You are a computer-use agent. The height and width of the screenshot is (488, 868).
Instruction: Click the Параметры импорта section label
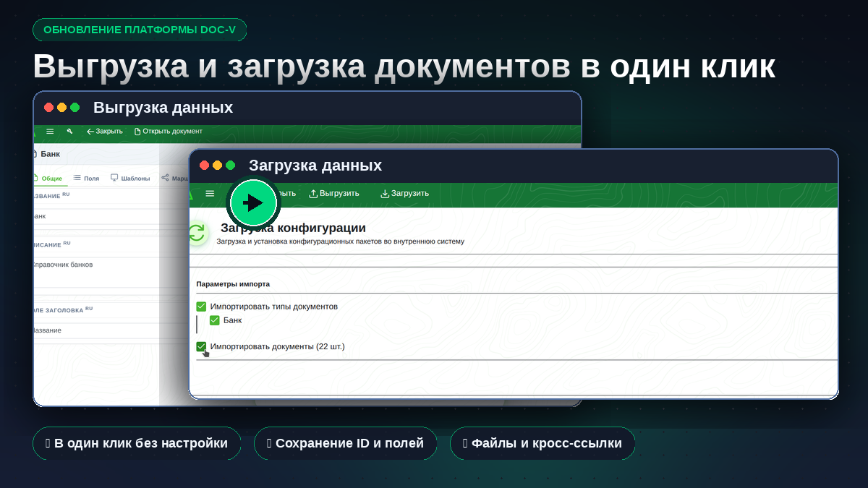(233, 284)
